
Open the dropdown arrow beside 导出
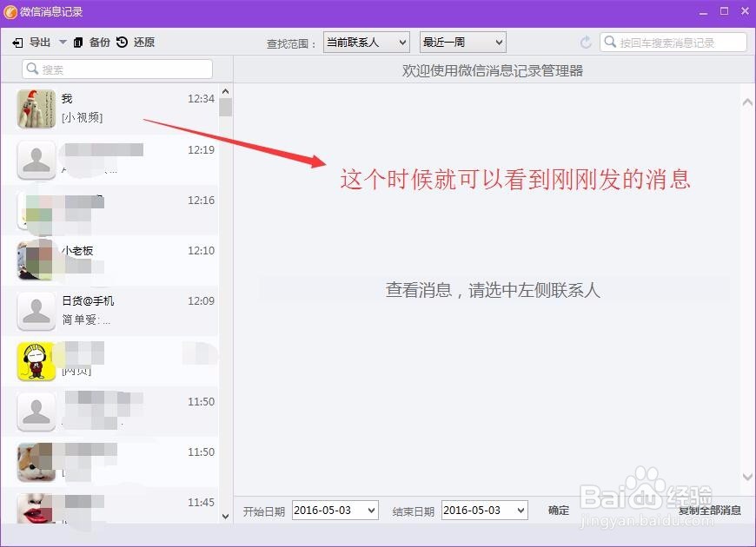(63, 42)
